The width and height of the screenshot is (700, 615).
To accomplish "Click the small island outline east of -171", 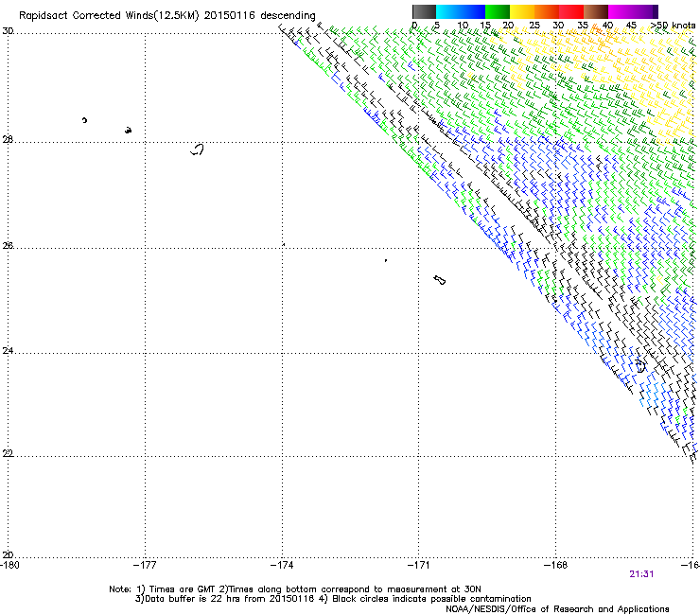I will [x=440, y=280].
